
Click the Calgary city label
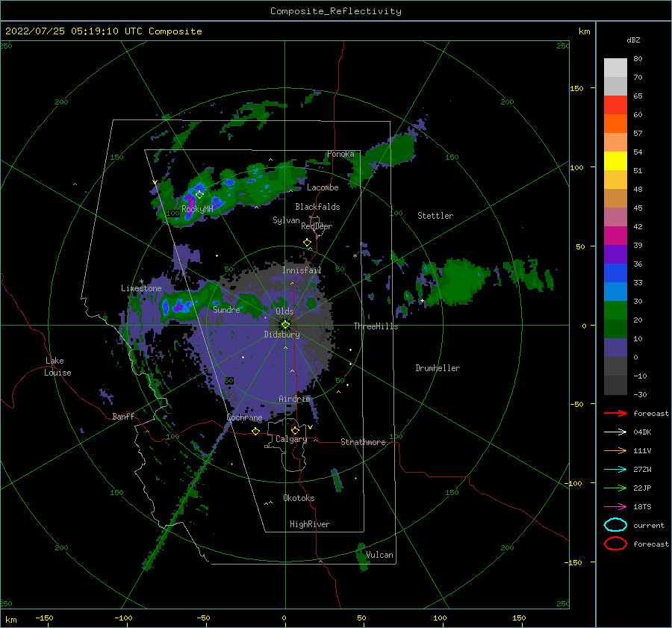(291, 439)
